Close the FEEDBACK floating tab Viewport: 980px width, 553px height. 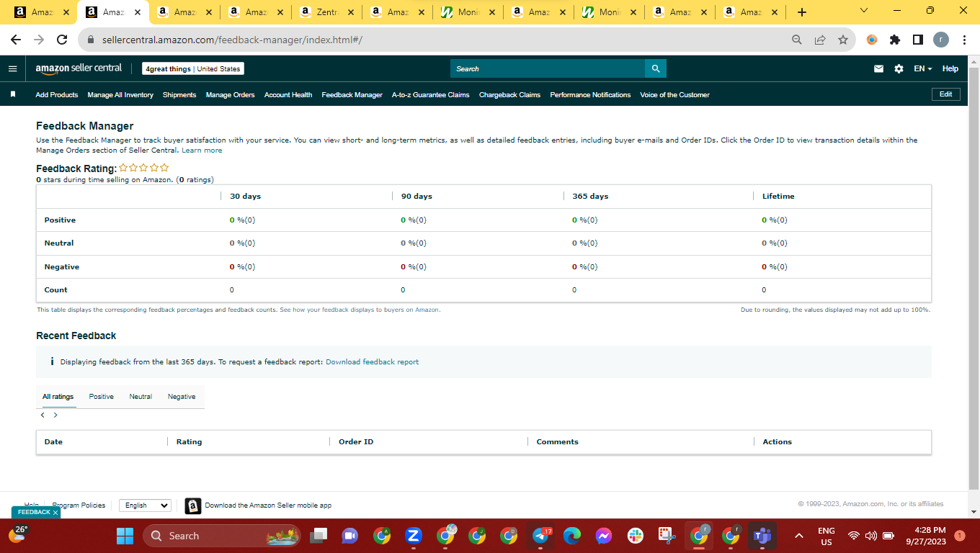(55, 513)
